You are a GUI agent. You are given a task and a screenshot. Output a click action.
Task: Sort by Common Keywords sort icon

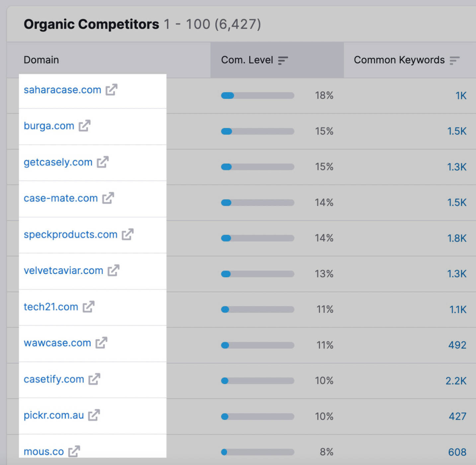(454, 60)
